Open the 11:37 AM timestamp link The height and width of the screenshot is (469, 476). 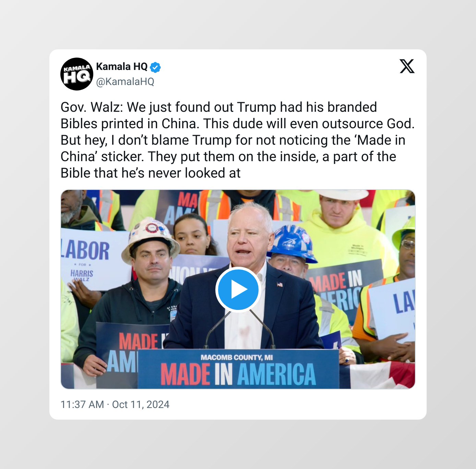point(82,405)
